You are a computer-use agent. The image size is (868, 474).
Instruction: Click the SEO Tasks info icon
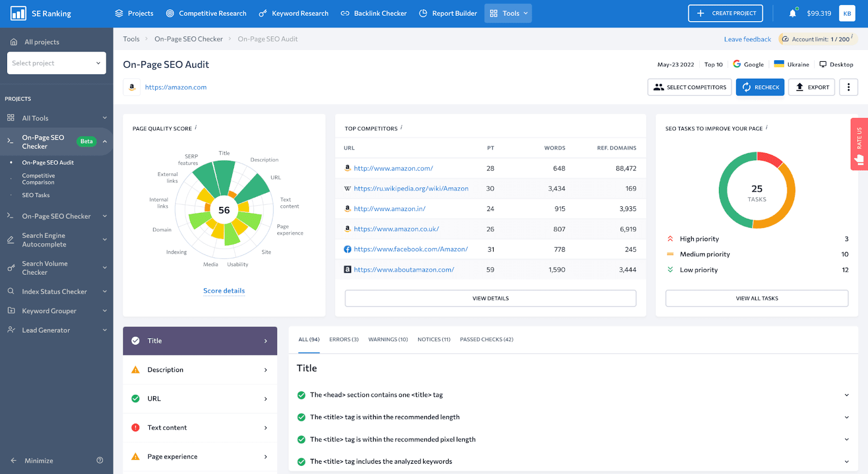(x=767, y=128)
